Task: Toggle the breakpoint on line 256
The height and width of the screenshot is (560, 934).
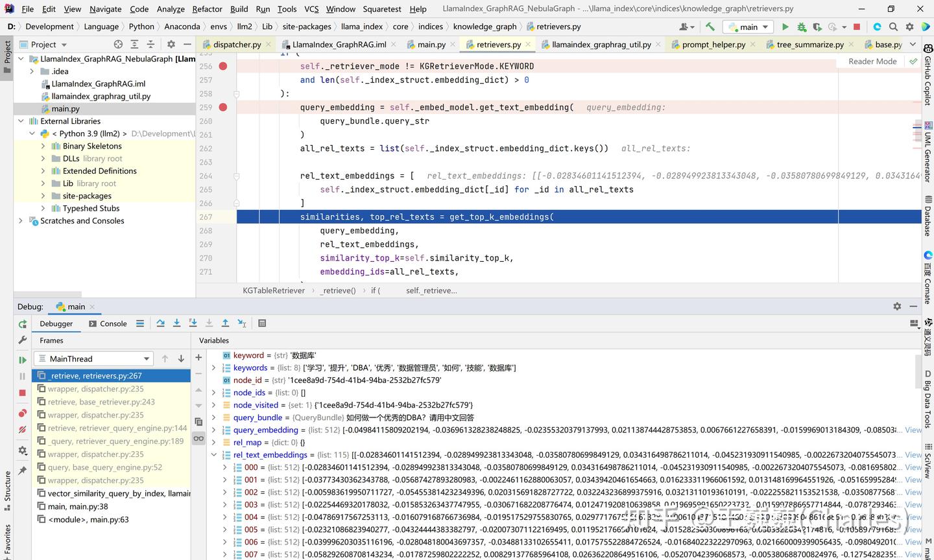Action: tap(223, 66)
